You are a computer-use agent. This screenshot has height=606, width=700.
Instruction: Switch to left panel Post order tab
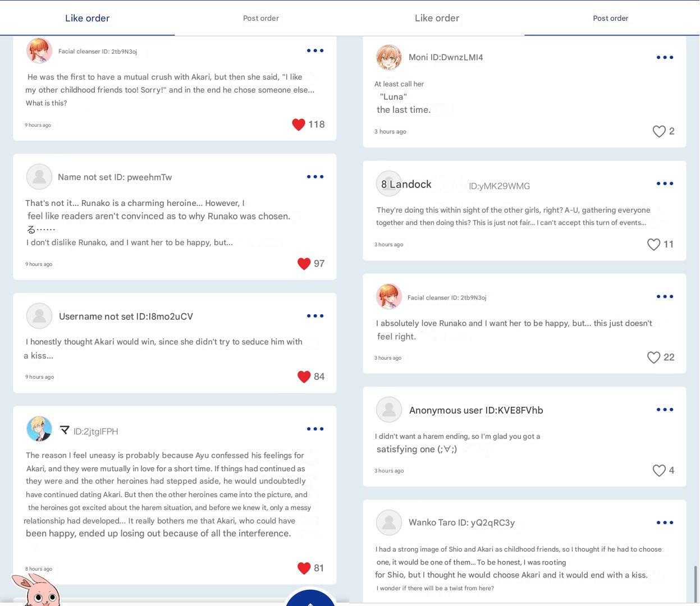(261, 18)
